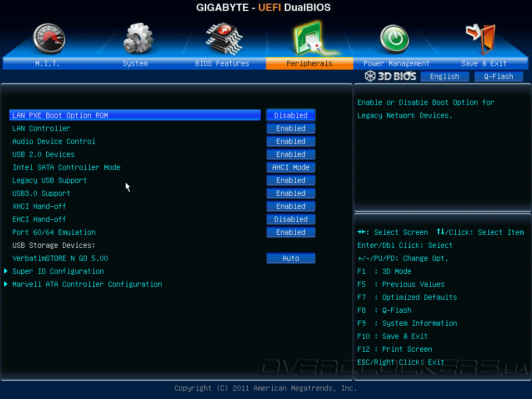Select the LAN PXE Boot Option ROM row

click(x=135, y=115)
